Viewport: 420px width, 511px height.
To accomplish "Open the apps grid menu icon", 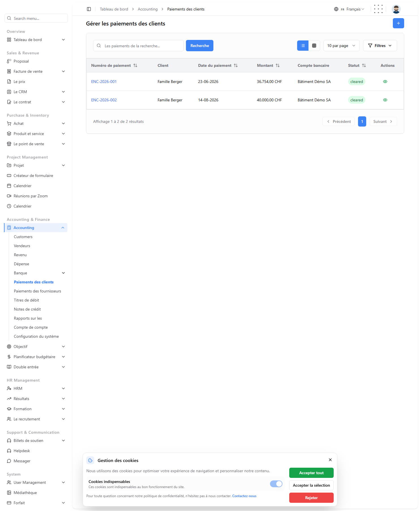I will [378, 9].
